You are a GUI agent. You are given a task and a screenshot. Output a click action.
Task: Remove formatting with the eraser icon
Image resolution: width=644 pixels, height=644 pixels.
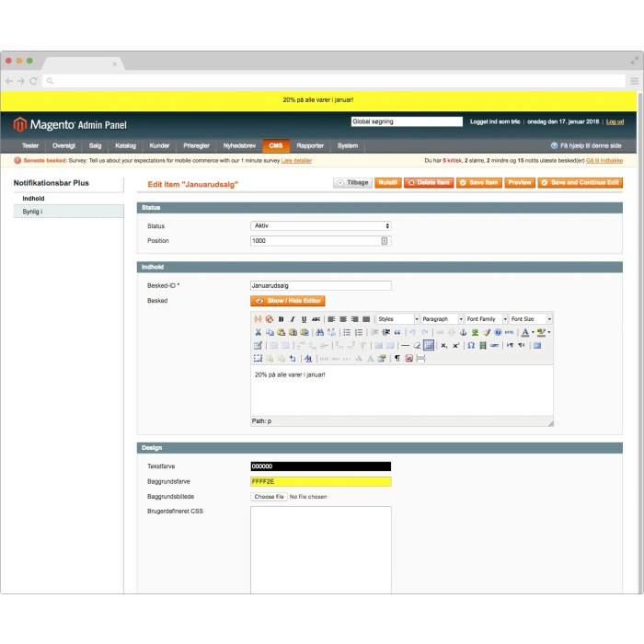click(417, 345)
